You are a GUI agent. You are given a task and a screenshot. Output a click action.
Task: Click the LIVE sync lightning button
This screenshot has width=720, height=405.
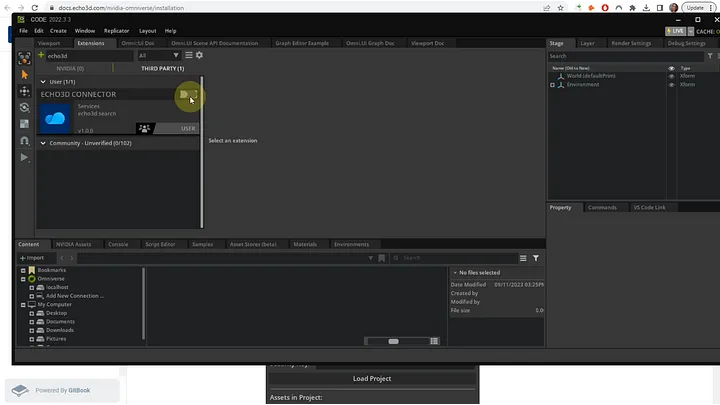coord(677,31)
